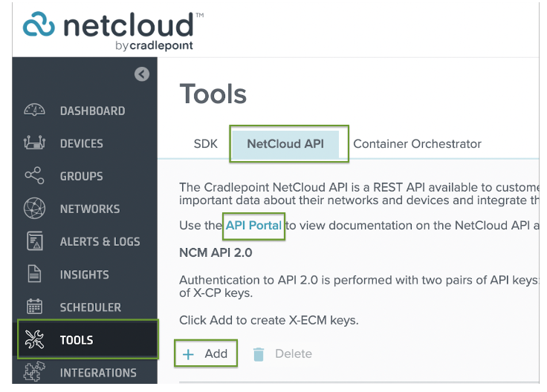Click the Integrations puzzle icon
This screenshot has height=392, width=547.
pos(34,372)
